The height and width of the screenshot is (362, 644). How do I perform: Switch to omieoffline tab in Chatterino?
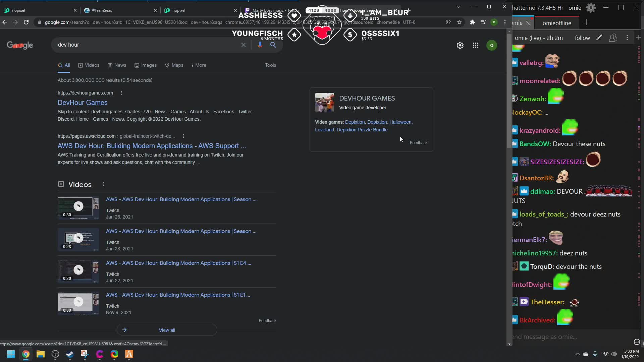pos(557,23)
